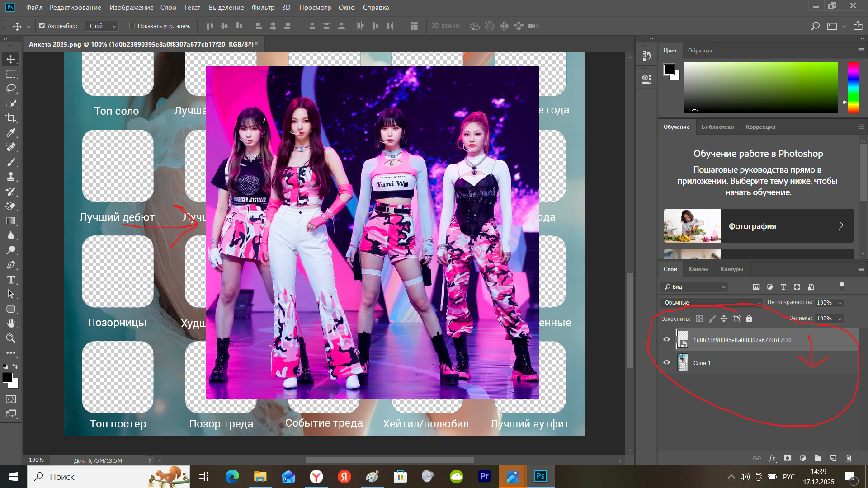
Task: Click the green color field picker
Action: pos(760,87)
